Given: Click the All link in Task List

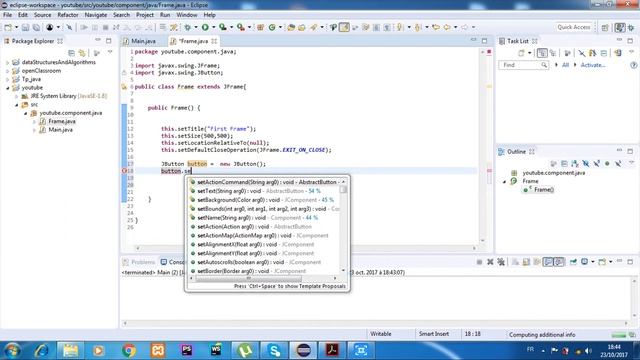Looking at the screenshot, I should coord(565,65).
